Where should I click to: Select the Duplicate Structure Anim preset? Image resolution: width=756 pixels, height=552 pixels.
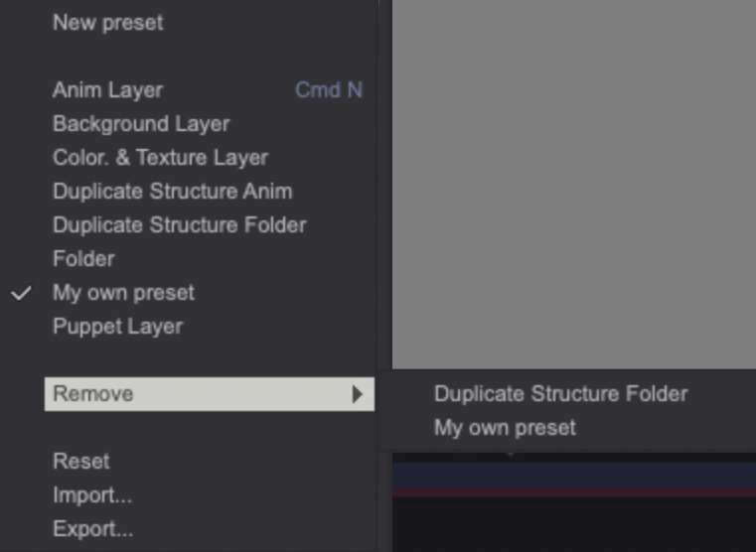point(172,191)
